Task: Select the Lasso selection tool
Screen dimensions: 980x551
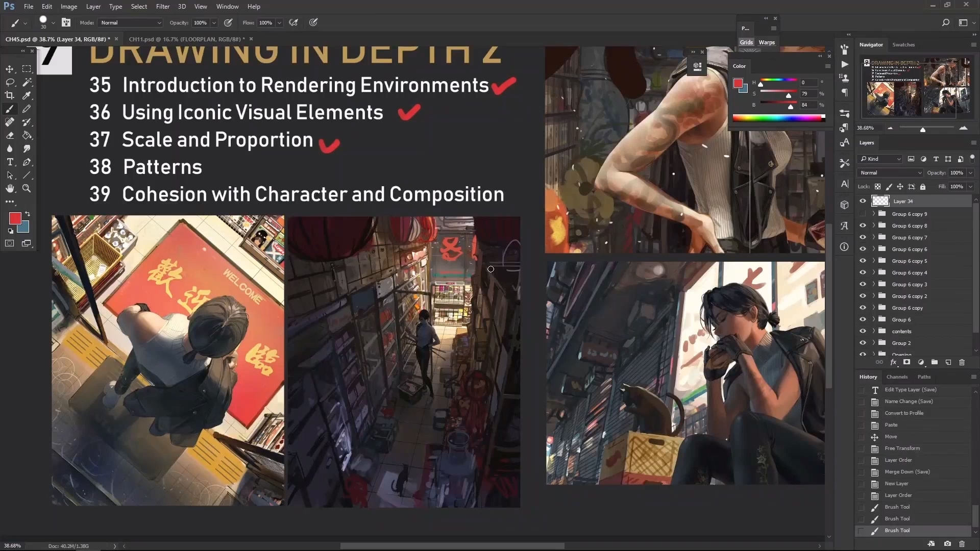Action: [x=10, y=82]
